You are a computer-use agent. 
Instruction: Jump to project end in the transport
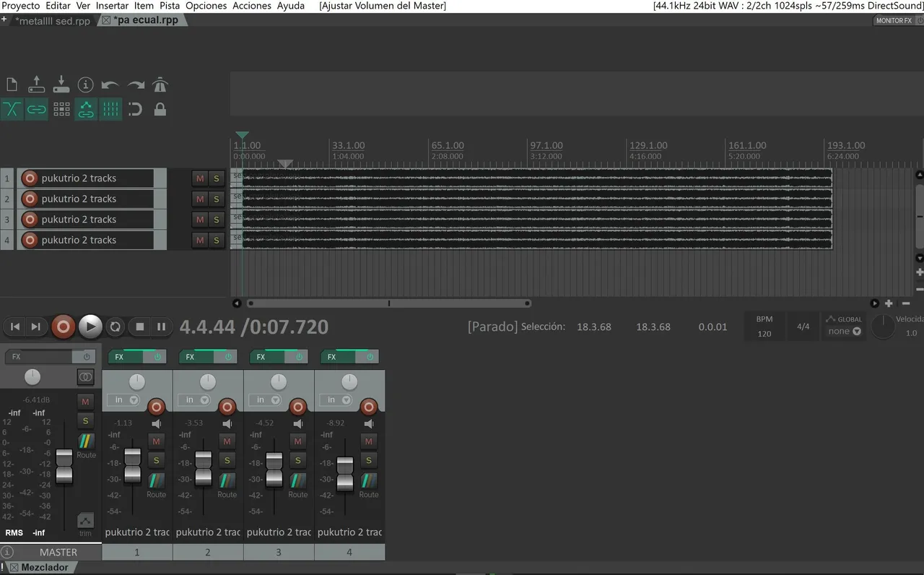click(x=35, y=327)
